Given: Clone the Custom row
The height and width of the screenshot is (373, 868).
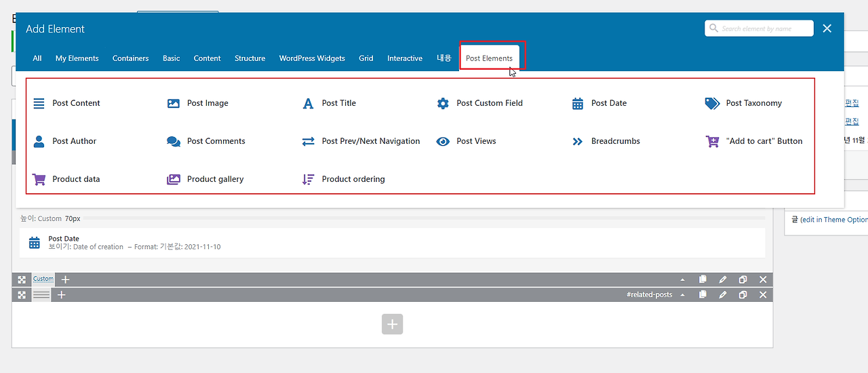Looking at the screenshot, I should click(743, 279).
